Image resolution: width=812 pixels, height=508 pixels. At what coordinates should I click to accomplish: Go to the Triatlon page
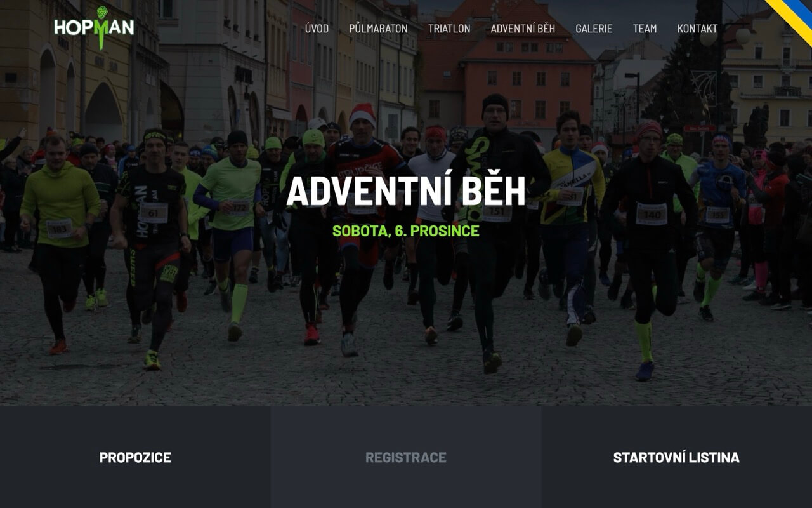coord(449,29)
